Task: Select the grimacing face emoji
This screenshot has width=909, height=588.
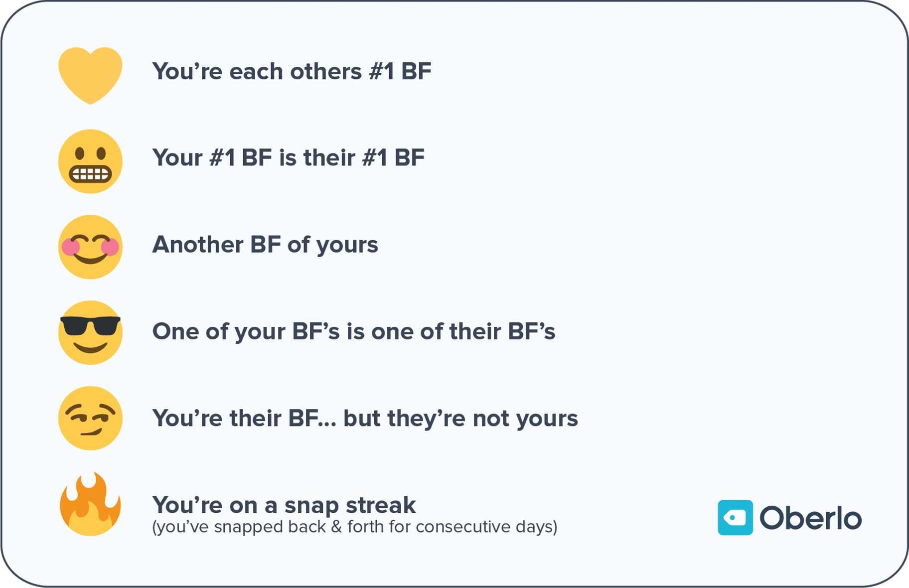Action: coord(90,161)
